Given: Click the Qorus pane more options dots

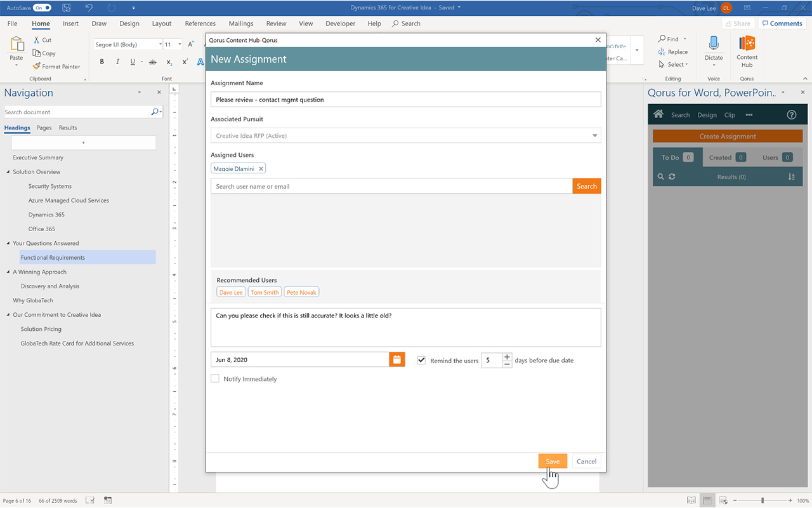Looking at the screenshot, I should (x=749, y=115).
